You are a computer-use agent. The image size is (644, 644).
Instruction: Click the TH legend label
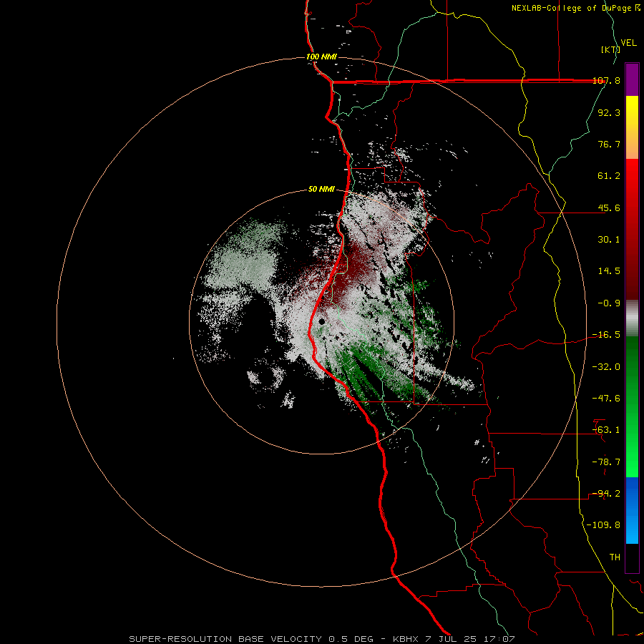click(x=615, y=557)
